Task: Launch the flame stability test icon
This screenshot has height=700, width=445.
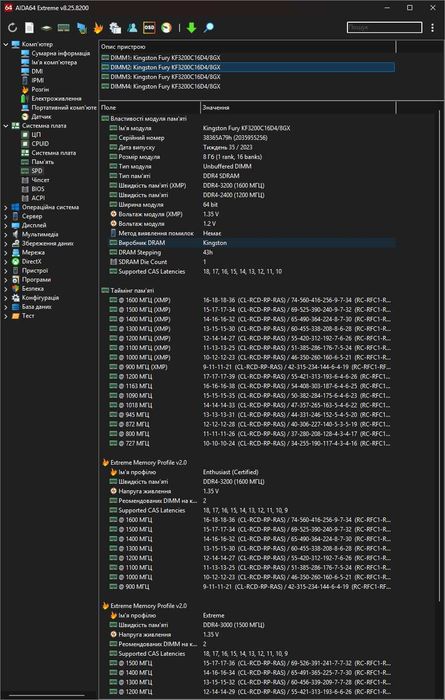Action: point(98,28)
